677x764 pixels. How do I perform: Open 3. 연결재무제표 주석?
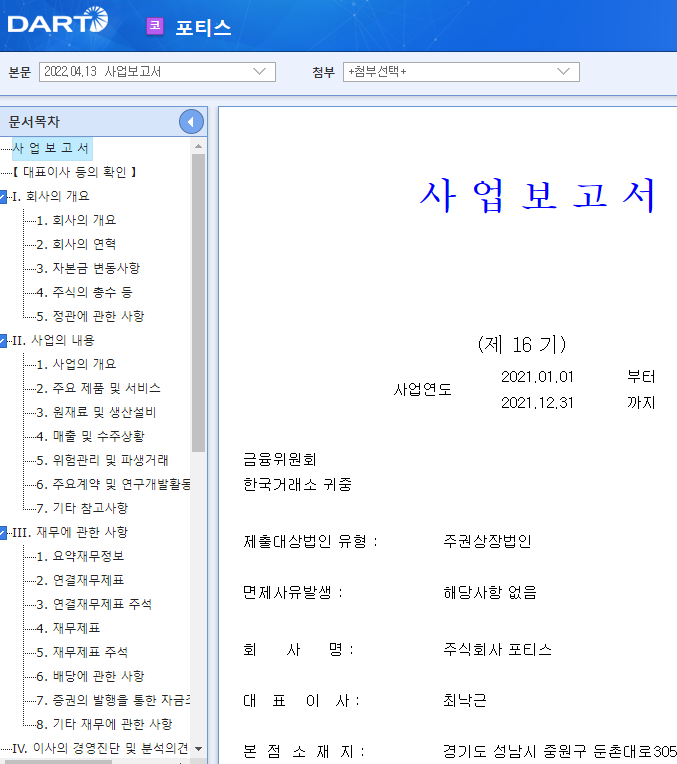coord(94,605)
